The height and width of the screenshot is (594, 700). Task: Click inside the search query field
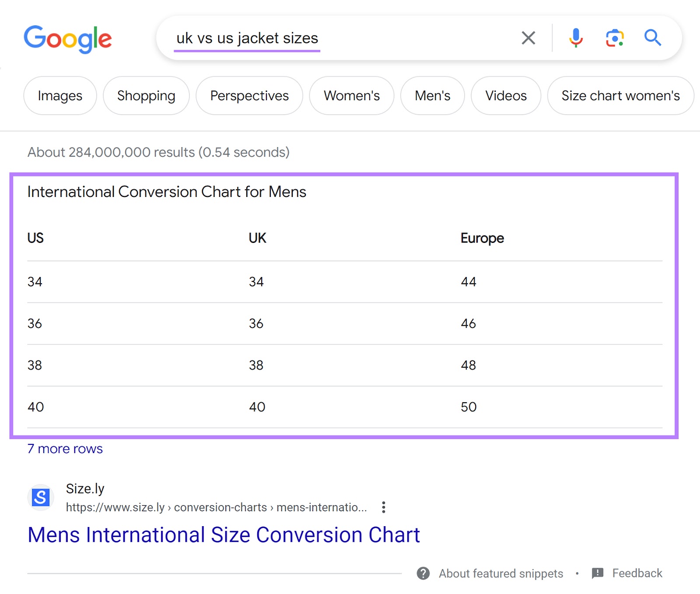click(x=306, y=38)
